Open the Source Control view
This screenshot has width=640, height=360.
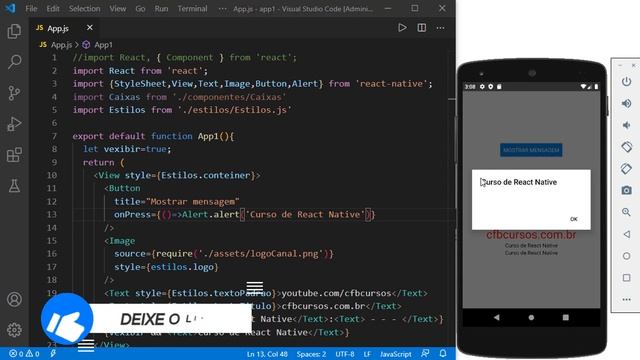(x=14, y=93)
